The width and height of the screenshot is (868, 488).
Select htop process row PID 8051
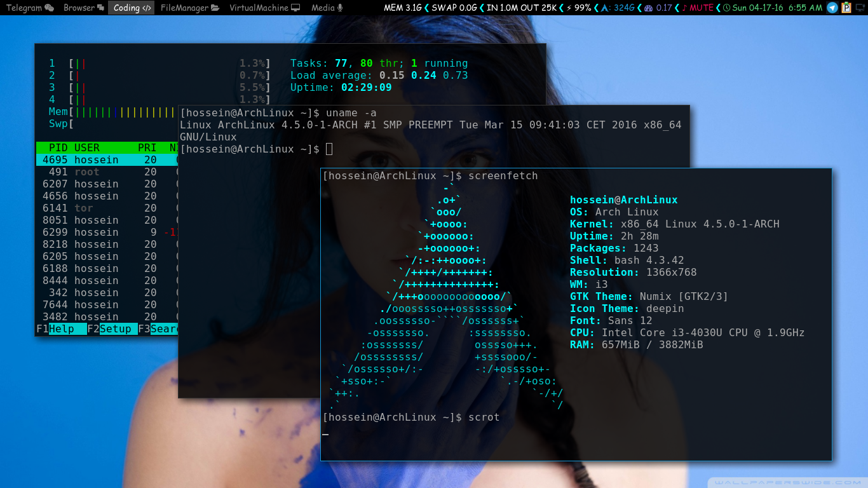point(107,220)
